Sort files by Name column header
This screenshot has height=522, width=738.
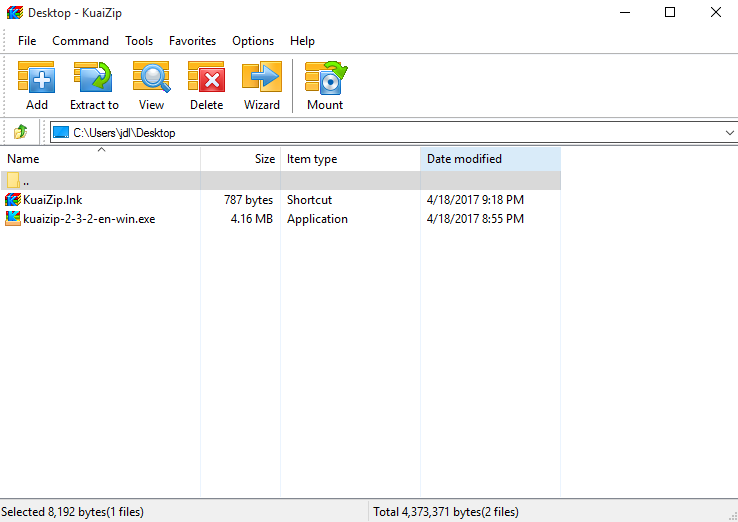pyautogui.click(x=100, y=159)
